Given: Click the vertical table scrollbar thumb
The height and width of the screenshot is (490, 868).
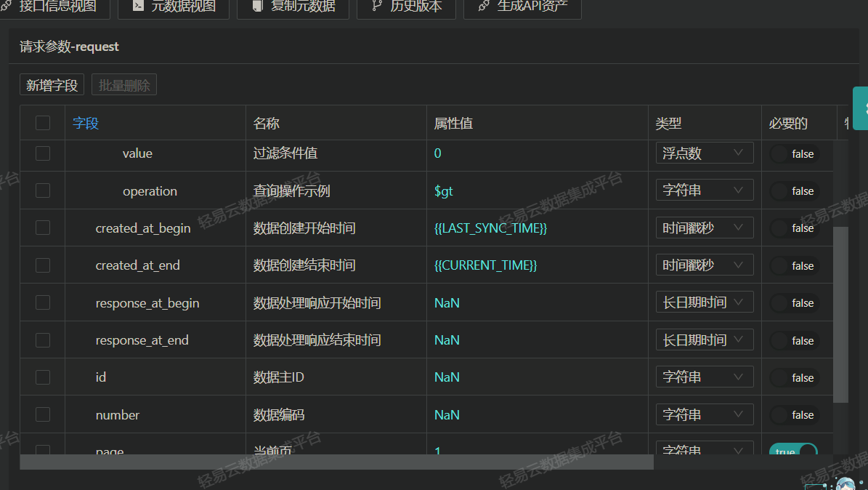Looking at the screenshot, I should [x=840, y=314].
